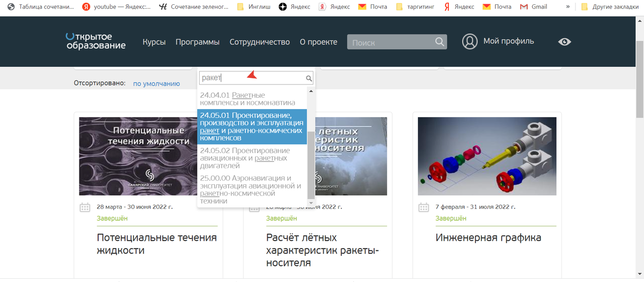Click calendar icon beside 28 марта - 30 июня 2022 г.

(x=85, y=207)
